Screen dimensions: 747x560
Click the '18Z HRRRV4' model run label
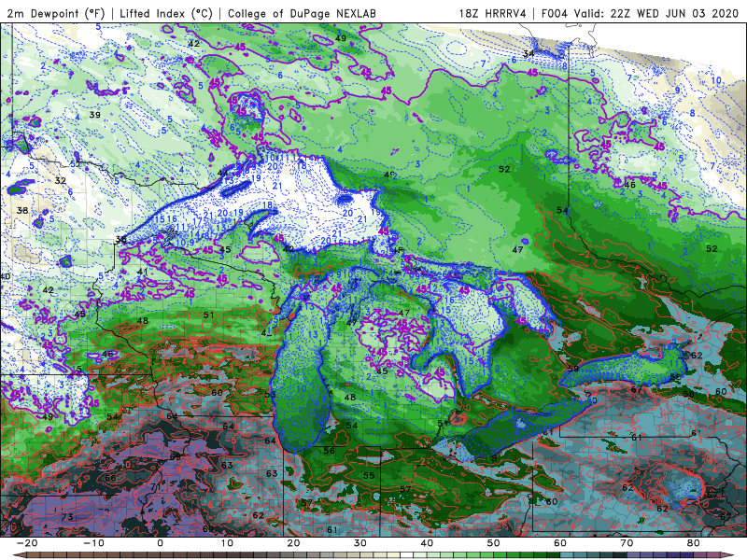tap(493, 14)
